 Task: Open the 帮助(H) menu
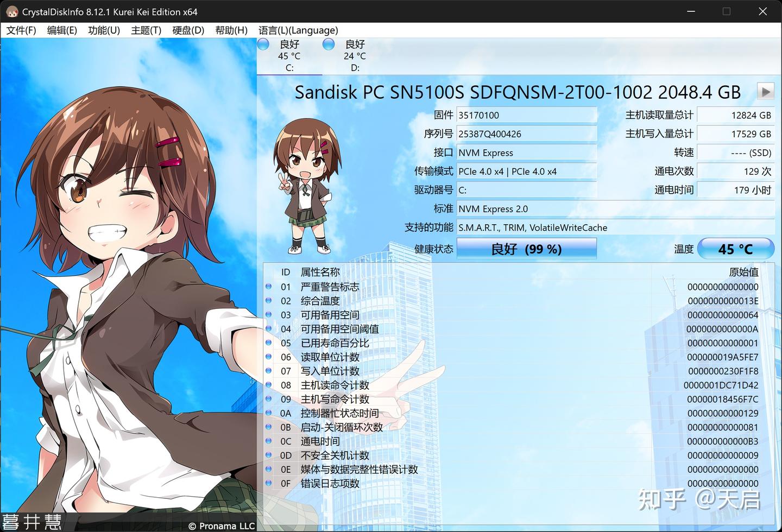pos(231,30)
